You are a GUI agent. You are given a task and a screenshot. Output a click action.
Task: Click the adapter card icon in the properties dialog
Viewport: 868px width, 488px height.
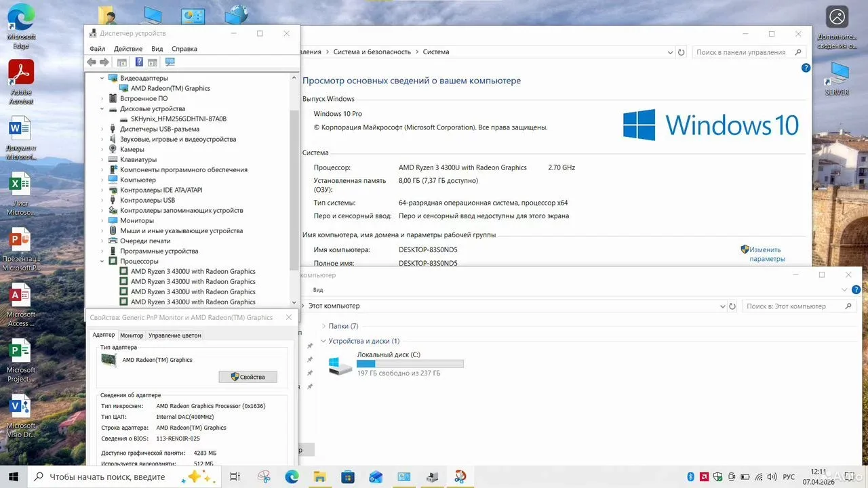click(108, 360)
